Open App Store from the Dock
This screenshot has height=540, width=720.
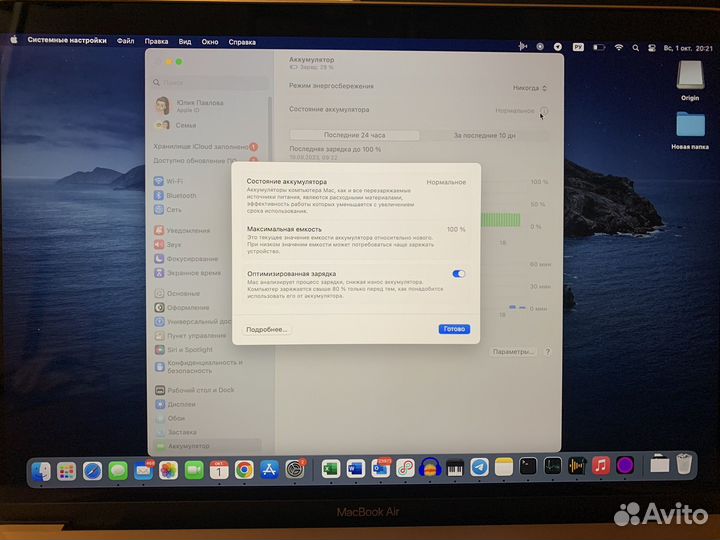[x=270, y=470]
